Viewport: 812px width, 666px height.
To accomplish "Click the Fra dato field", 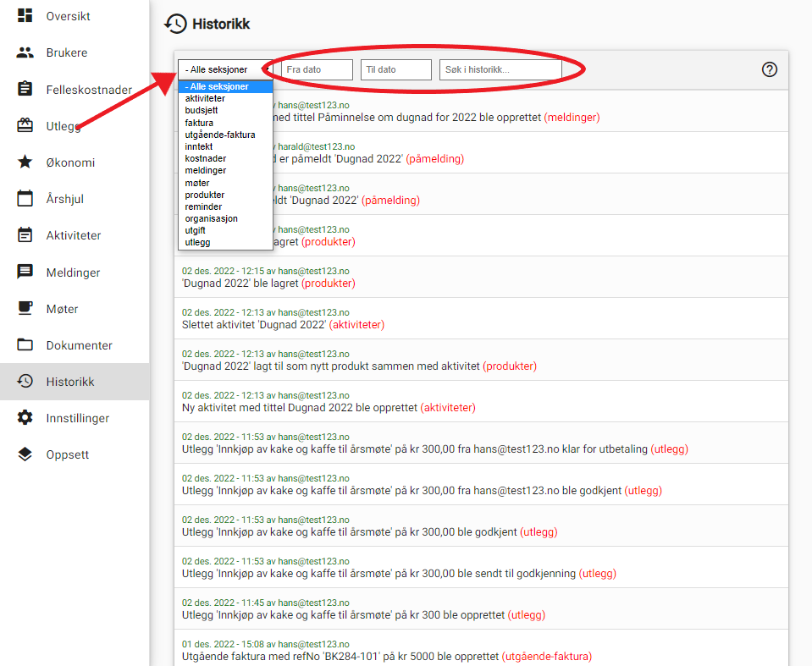I will [317, 69].
